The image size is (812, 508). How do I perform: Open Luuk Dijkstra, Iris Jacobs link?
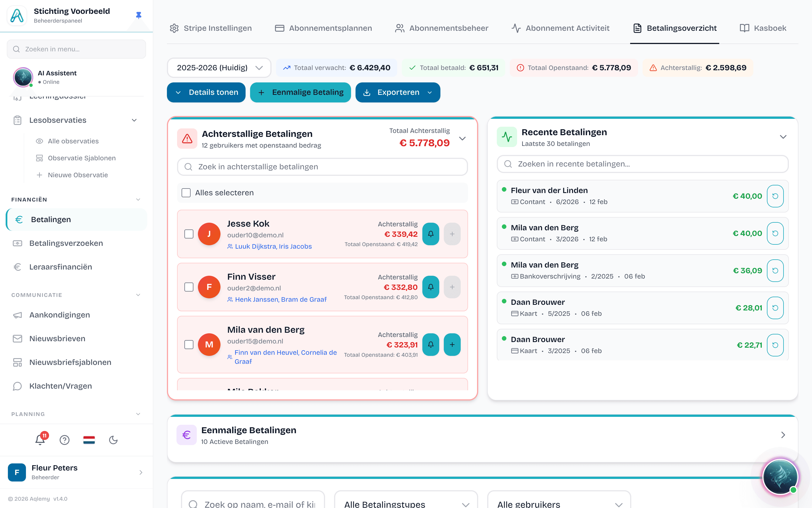[x=273, y=246]
